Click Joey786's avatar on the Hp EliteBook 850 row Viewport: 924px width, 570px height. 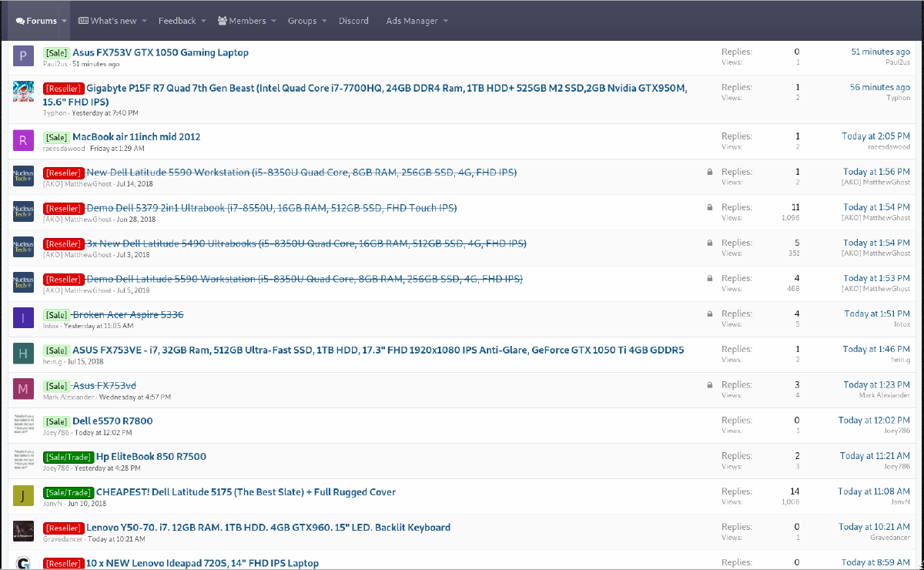[23, 460]
